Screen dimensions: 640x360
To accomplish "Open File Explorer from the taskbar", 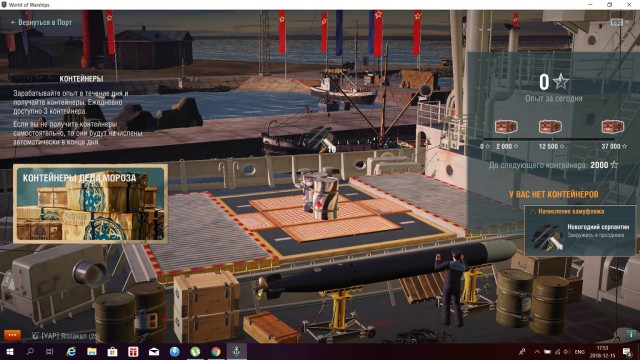I will (92, 351).
